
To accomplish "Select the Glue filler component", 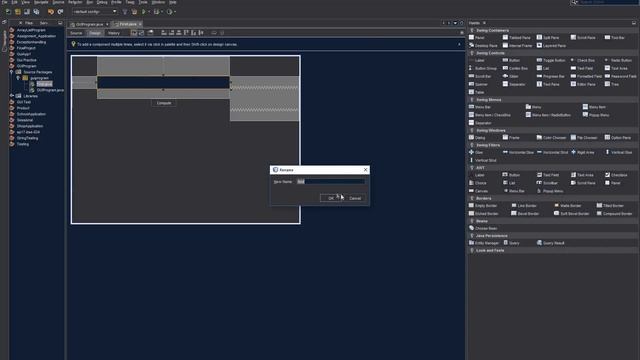I will pyautogui.click(x=476, y=152).
